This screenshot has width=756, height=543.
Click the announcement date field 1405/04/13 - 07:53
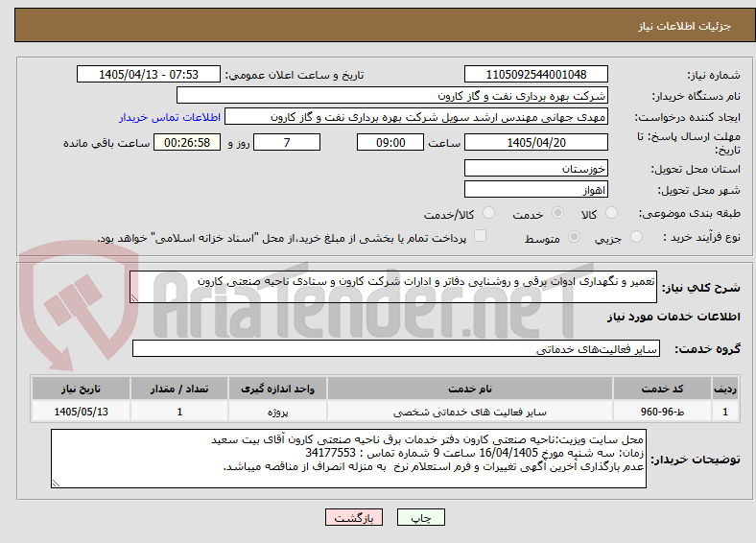coord(149,74)
